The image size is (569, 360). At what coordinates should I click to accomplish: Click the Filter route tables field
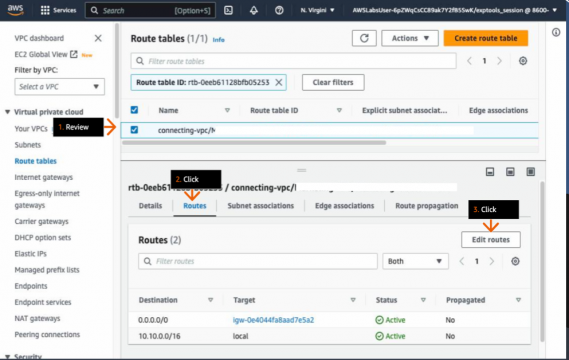click(293, 61)
